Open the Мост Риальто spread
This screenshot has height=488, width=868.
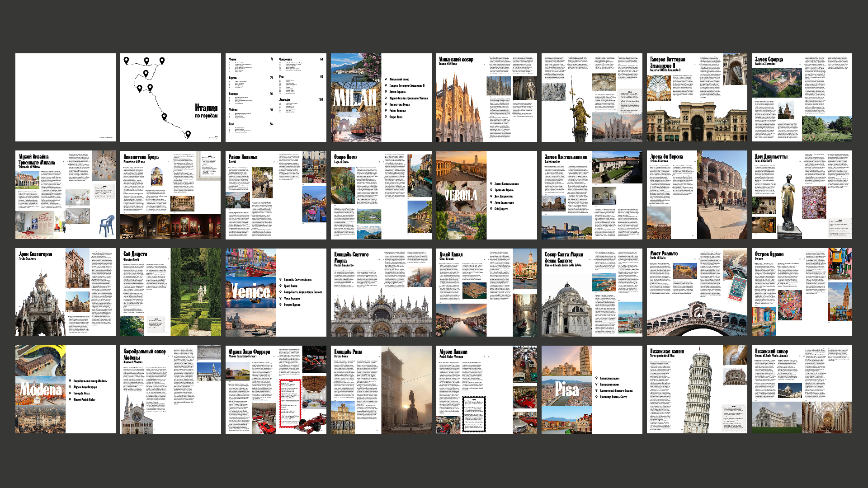pos(697,292)
